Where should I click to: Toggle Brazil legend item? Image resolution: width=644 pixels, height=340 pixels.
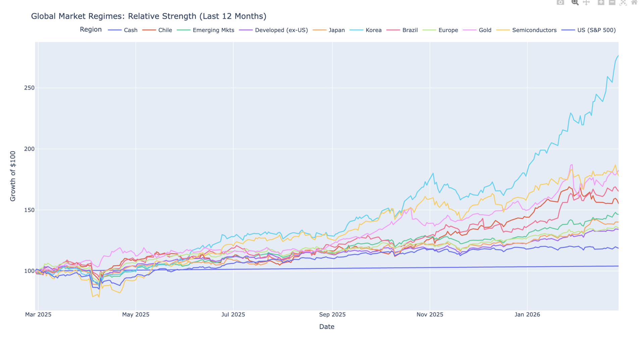point(410,30)
